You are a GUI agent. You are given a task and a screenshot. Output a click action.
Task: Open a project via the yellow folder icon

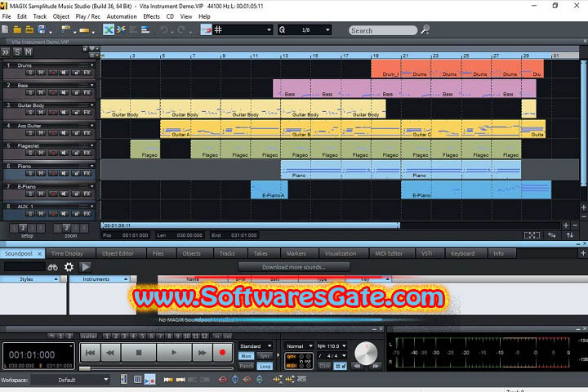(17, 29)
